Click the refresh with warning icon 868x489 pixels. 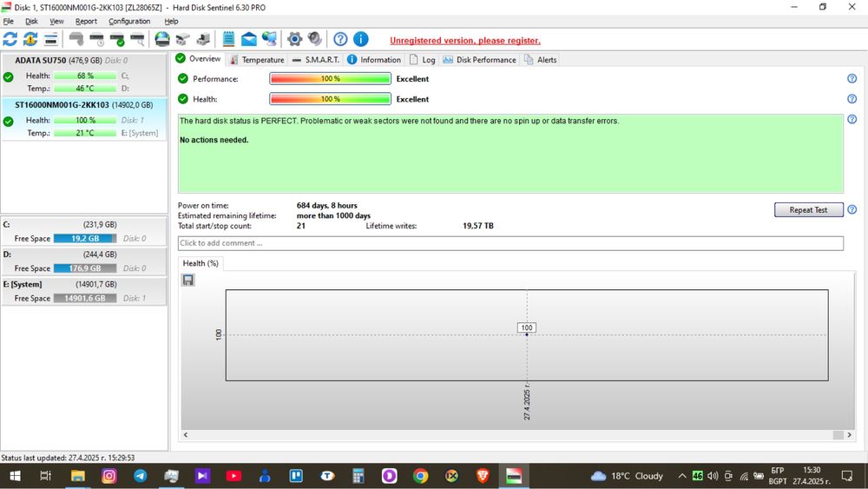pyautogui.click(x=30, y=39)
